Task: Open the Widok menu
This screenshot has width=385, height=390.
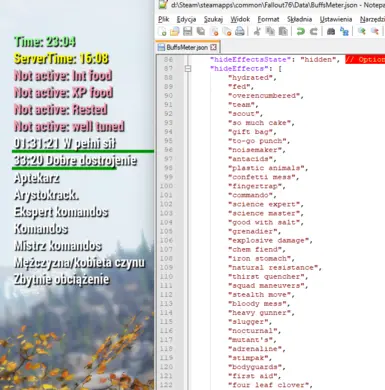Action: tap(240, 19)
